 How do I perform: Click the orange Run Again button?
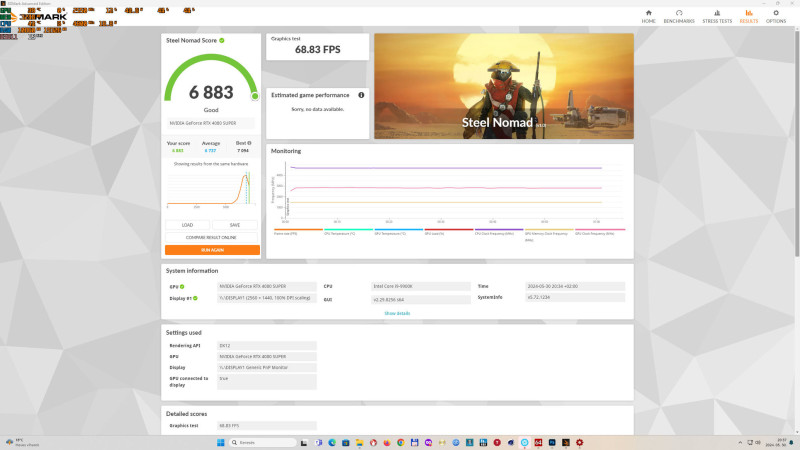[x=212, y=250]
